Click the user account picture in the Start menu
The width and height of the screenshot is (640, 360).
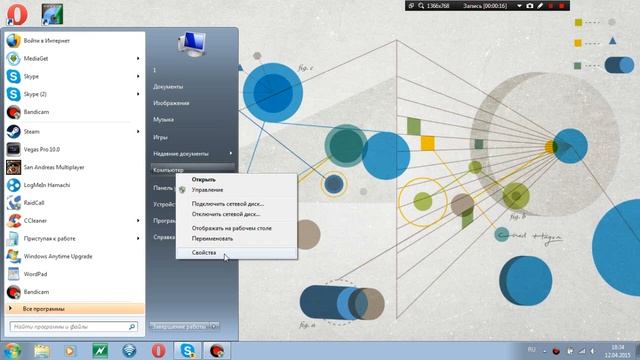point(191,44)
